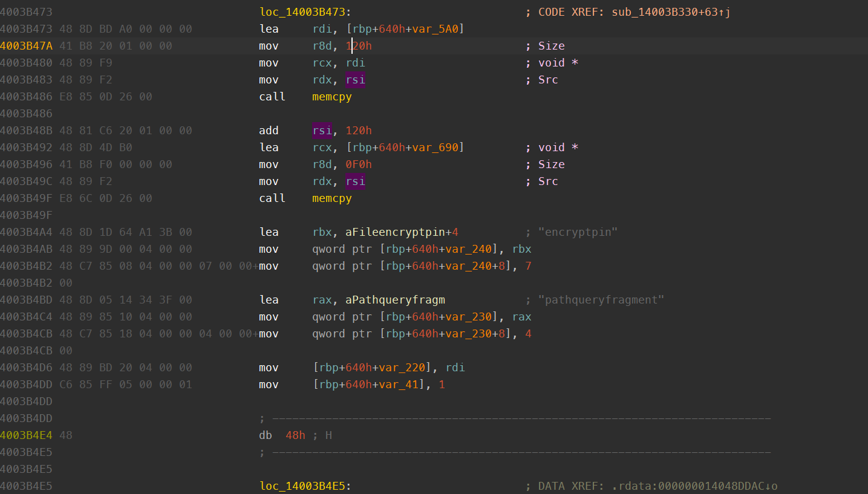The image size is (868, 494).
Task: Select var_230 in the mov at 4003B4C4
Action: (469, 317)
